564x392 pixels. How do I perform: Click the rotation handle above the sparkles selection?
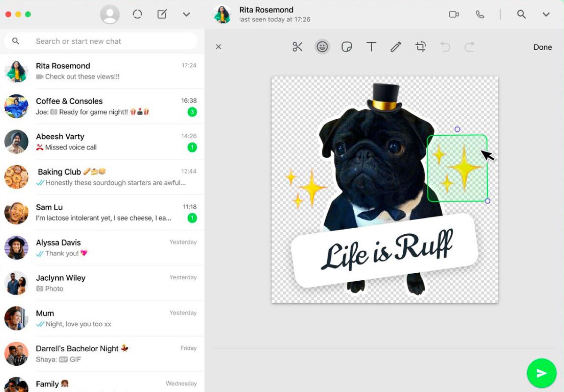click(x=457, y=129)
